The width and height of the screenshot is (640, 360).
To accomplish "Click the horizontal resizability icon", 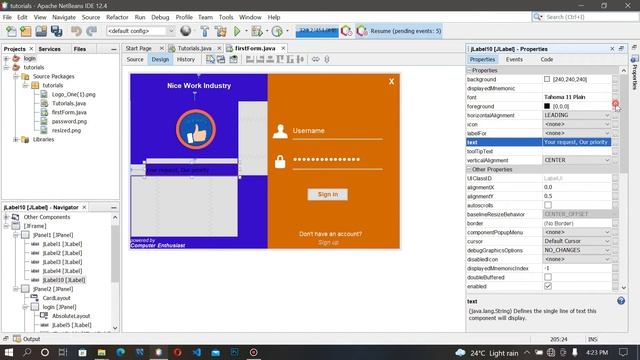I will coord(316,60).
